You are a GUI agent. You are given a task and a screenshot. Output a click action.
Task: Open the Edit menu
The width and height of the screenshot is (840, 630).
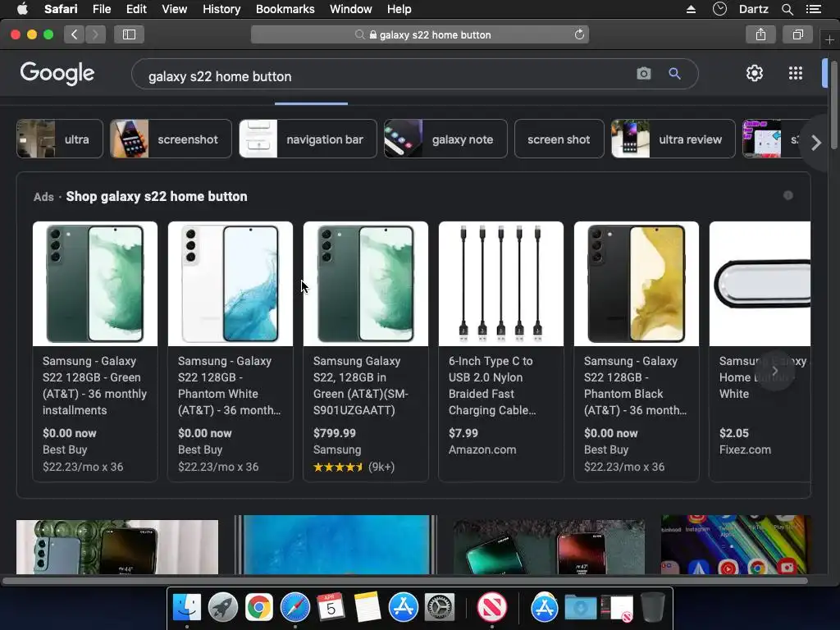(x=136, y=9)
